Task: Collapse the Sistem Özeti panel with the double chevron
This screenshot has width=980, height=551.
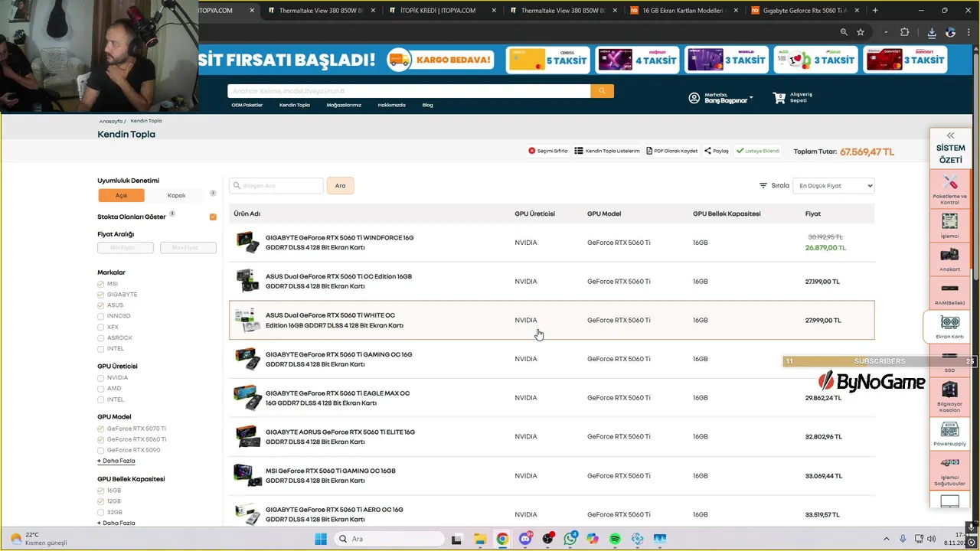Action: tap(950, 135)
